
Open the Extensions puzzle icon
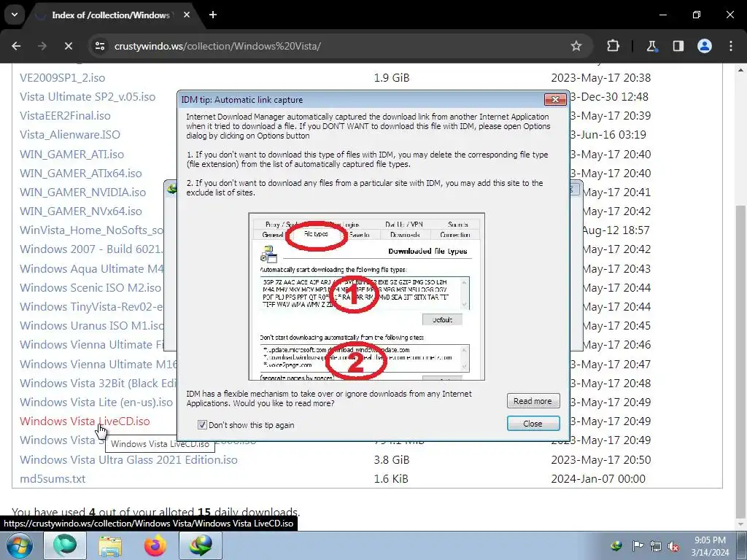pyautogui.click(x=613, y=46)
